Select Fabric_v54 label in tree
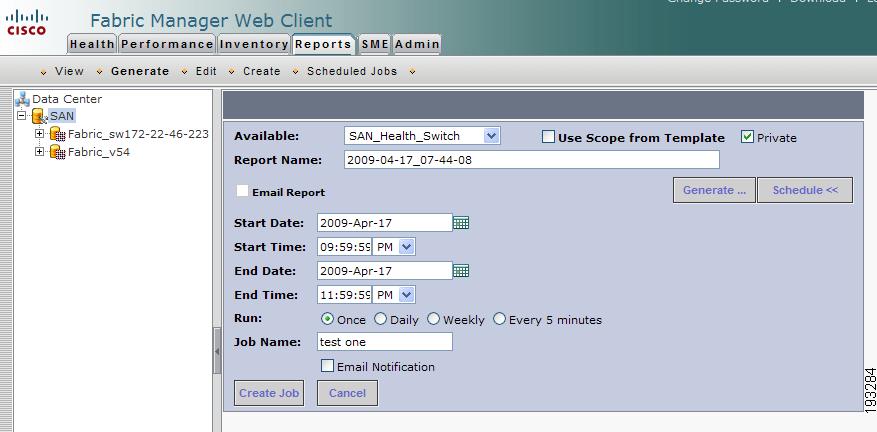Viewport: 877px width, 432px height. point(99,152)
